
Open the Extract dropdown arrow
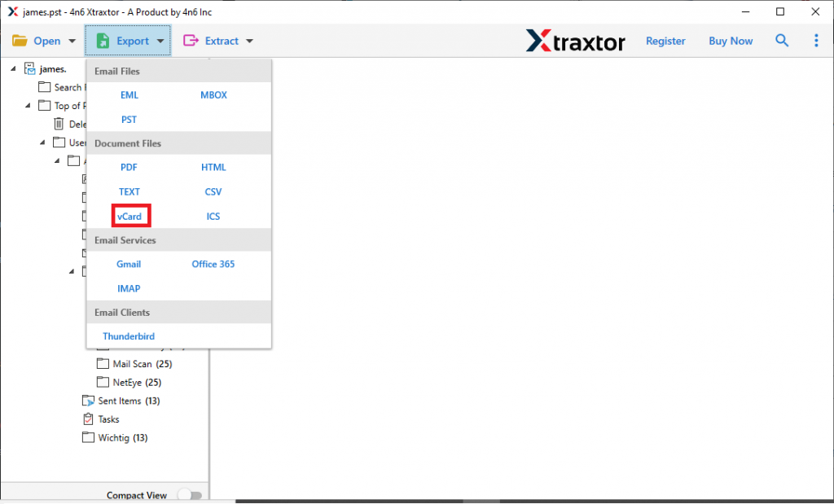point(249,40)
